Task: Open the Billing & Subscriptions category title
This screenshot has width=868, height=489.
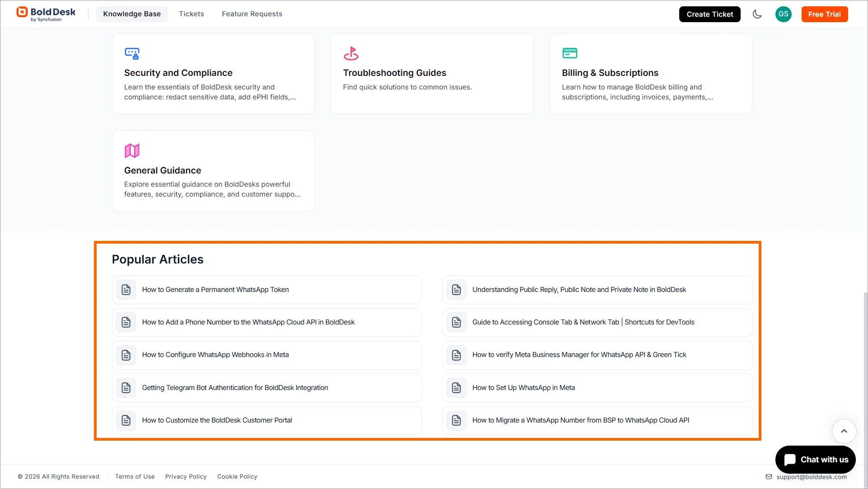Action: pyautogui.click(x=610, y=73)
